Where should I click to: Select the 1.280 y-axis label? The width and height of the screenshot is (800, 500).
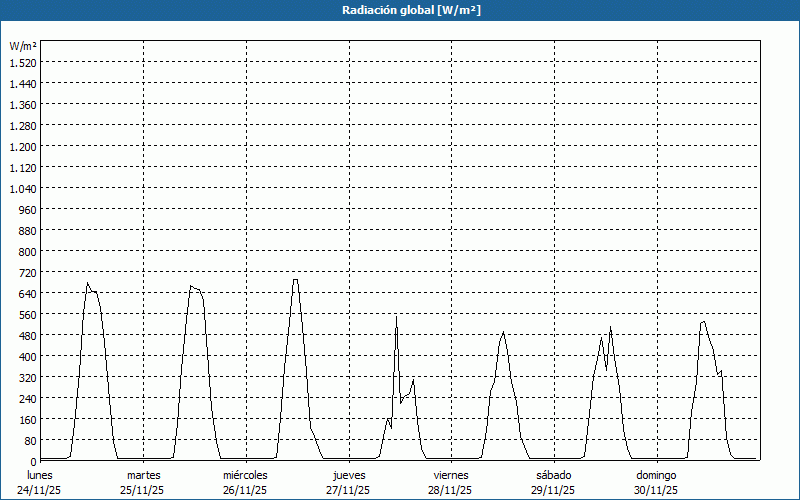point(23,126)
